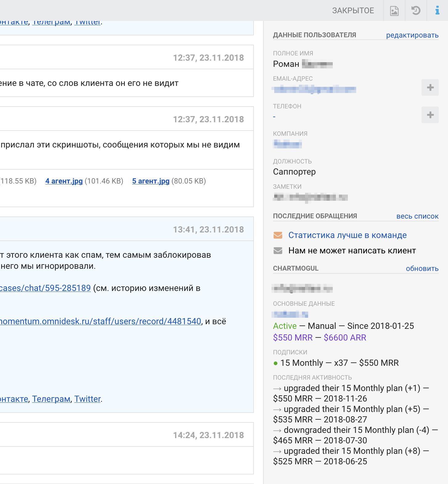Add another email address with plus button
Screen dimensions: 448x484
coord(430,87)
